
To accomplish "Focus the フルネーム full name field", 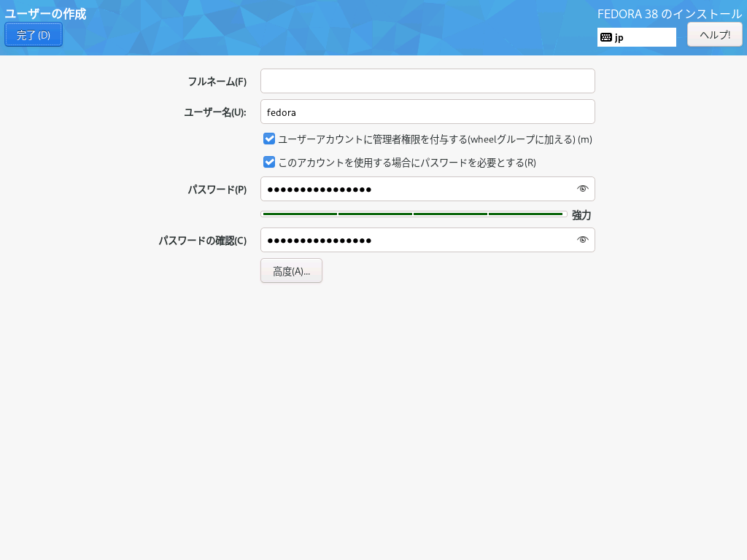I will (427, 81).
